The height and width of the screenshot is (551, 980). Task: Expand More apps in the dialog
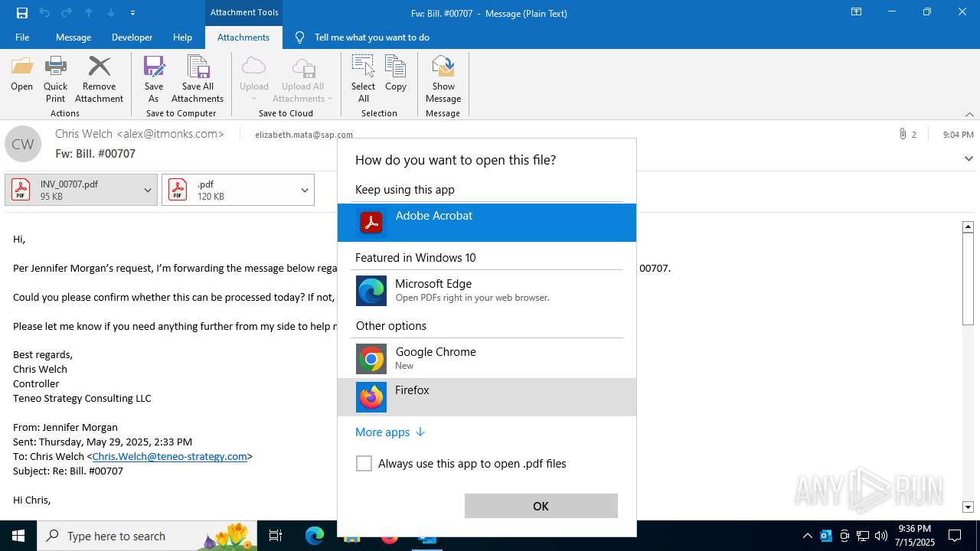(x=390, y=432)
